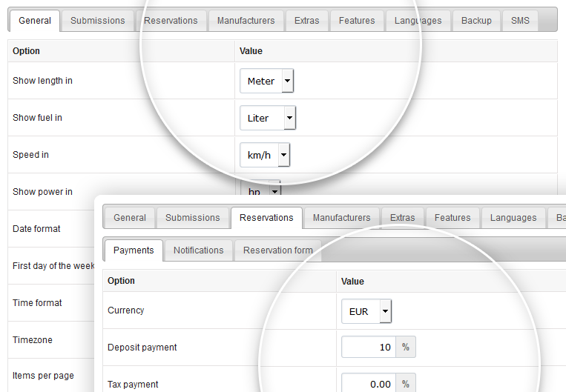The width and height of the screenshot is (566, 392).
Task: Switch to the Submissions tab in top bar
Action: (x=97, y=21)
